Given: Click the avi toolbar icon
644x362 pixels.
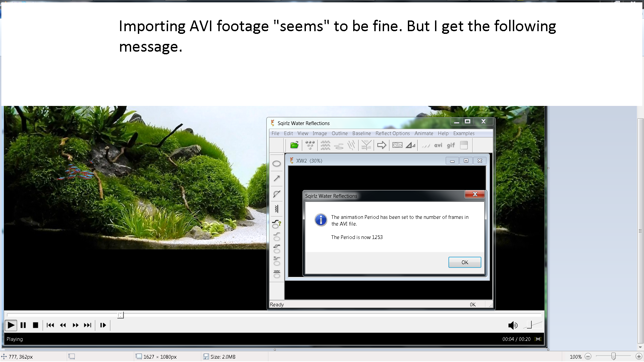Looking at the screenshot, I should [x=438, y=145].
